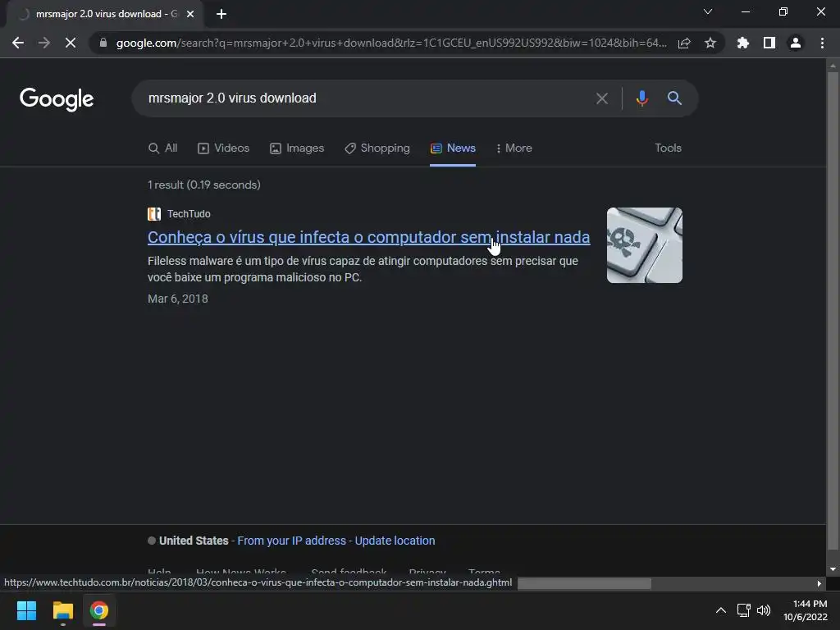Open a new browser tab

[221, 14]
